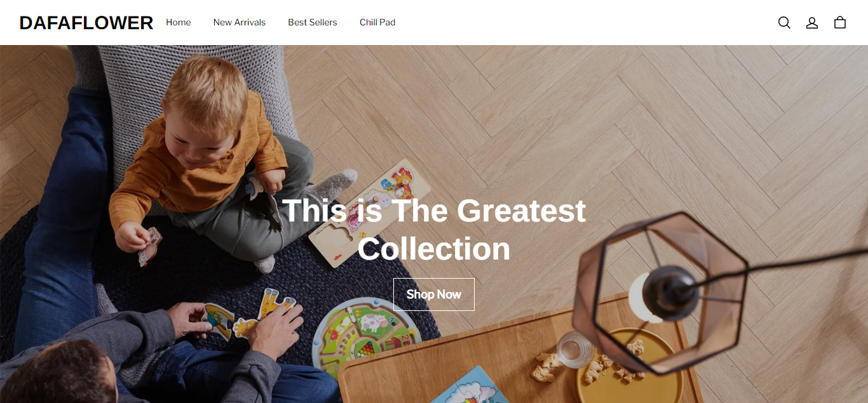Click the herringbone wood floor background
The width and height of the screenshot is (868, 403).
click(x=635, y=127)
